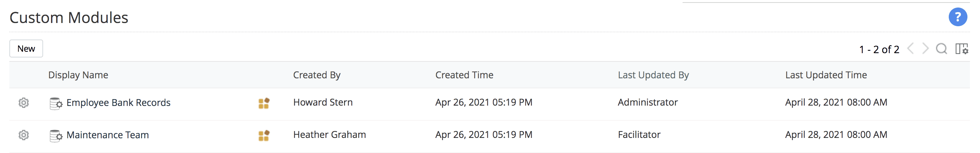Open the search magnifier icon
The width and height of the screenshot is (980, 153).
coord(941,49)
